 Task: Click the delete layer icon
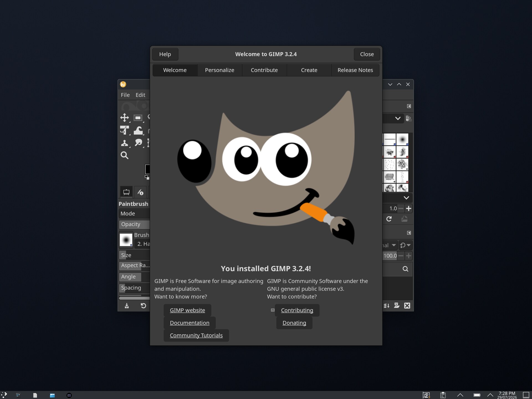point(407,306)
